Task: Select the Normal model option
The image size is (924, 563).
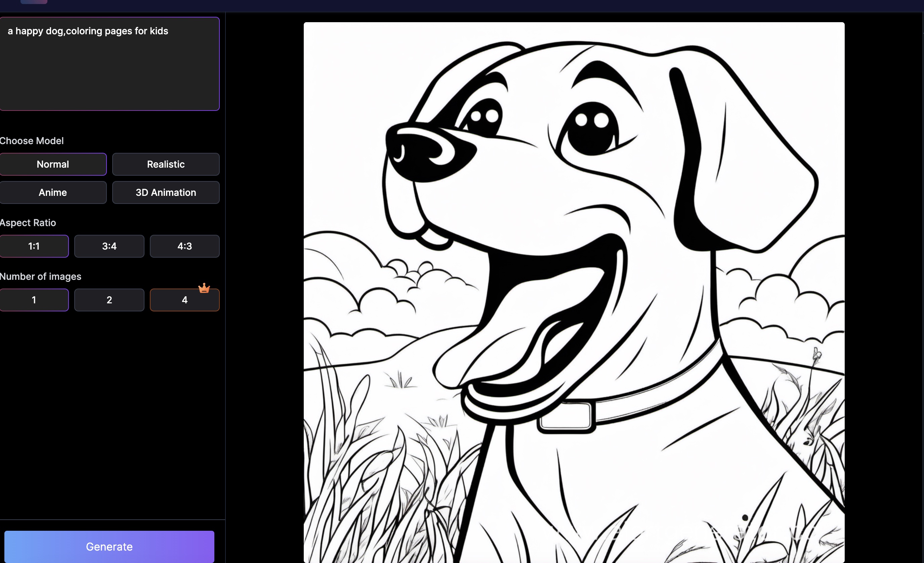Action: 52,164
